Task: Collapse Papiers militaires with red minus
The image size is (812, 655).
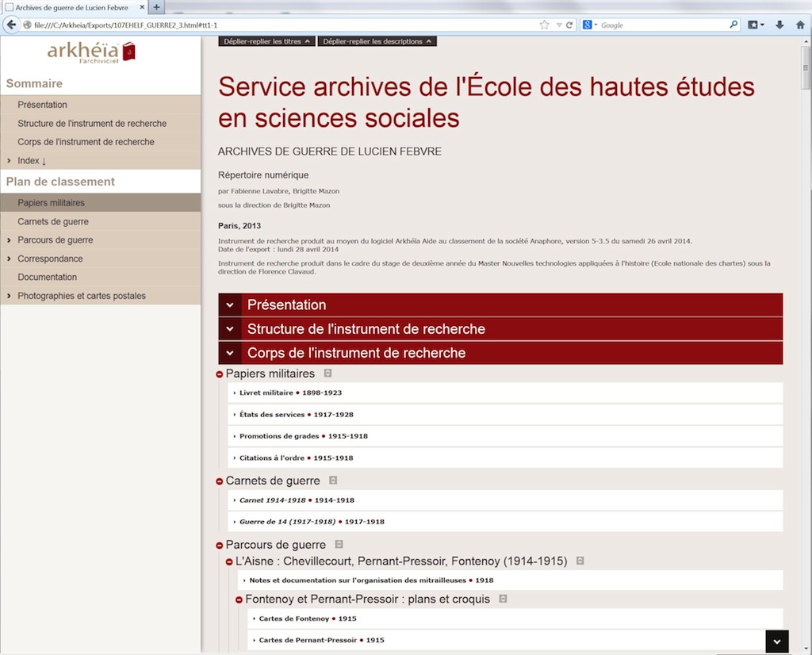Action: point(220,374)
